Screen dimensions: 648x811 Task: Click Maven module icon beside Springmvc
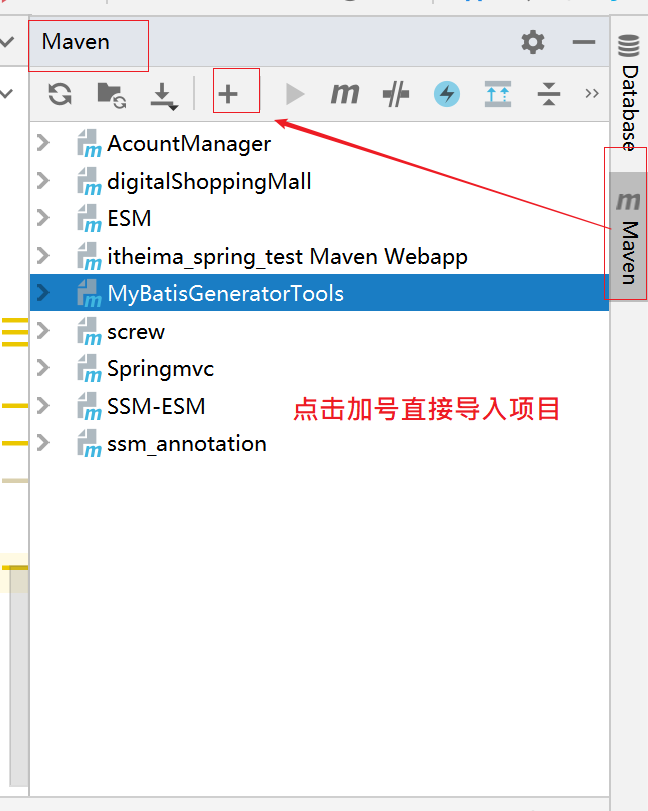click(89, 368)
